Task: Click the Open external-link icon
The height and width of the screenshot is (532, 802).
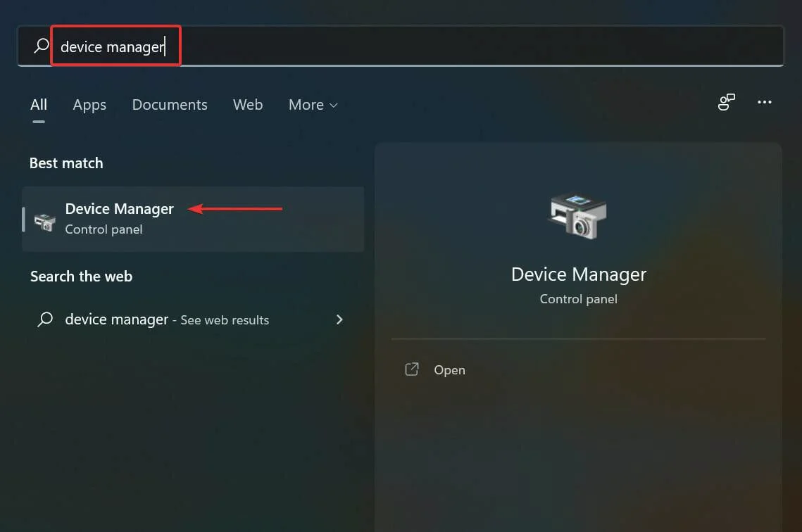Action: (x=412, y=369)
